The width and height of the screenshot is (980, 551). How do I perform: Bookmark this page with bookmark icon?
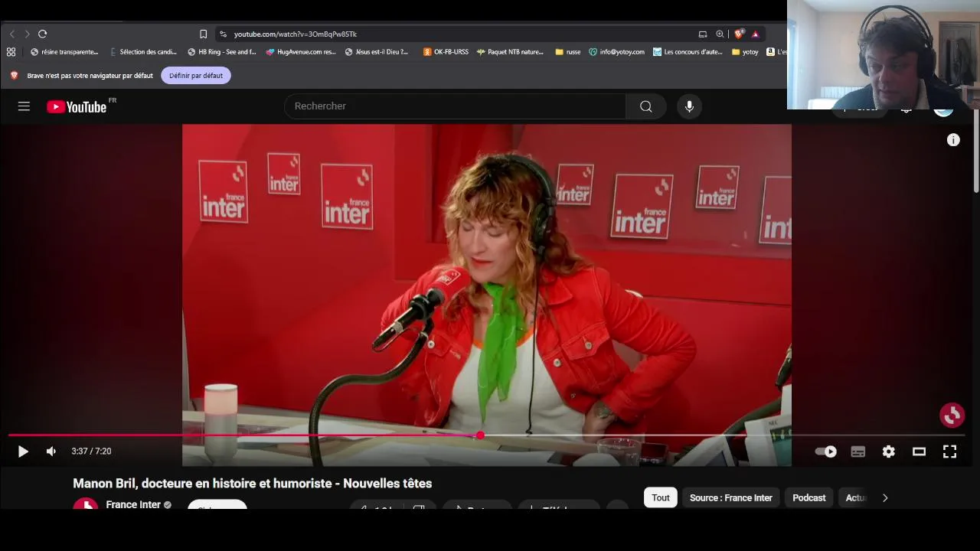[x=203, y=34]
